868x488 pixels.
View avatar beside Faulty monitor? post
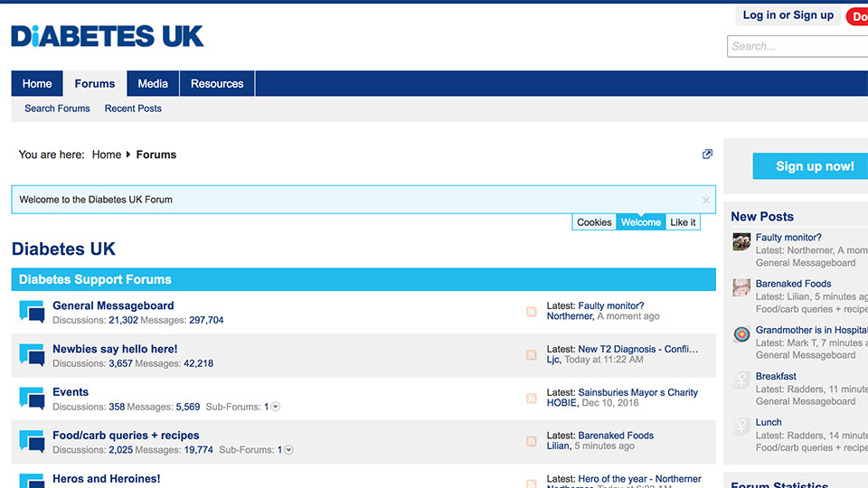[741, 242]
